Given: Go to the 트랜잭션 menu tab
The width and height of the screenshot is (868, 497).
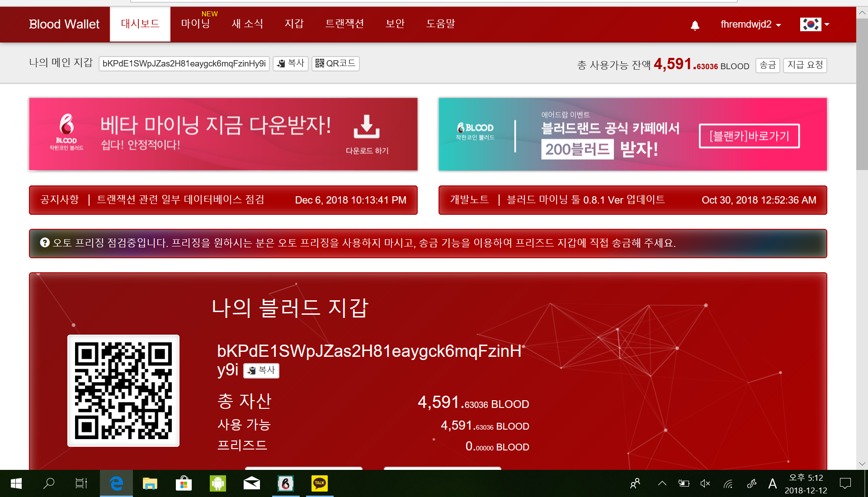Looking at the screenshot, I should (x=344, y=24).
